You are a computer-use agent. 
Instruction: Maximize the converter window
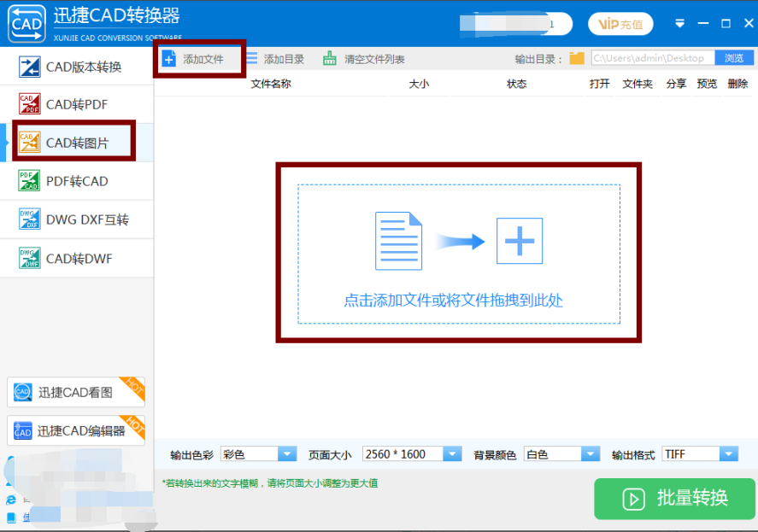coord(726,23)
